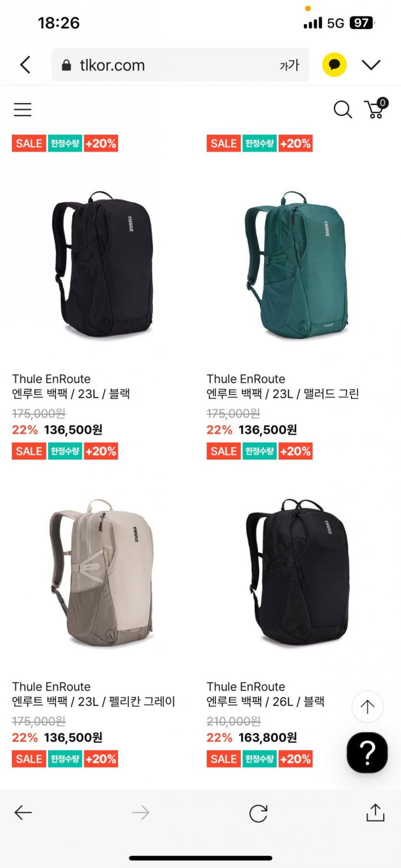
Task: Tap the tlkor.com address bar
Action: 180,64
